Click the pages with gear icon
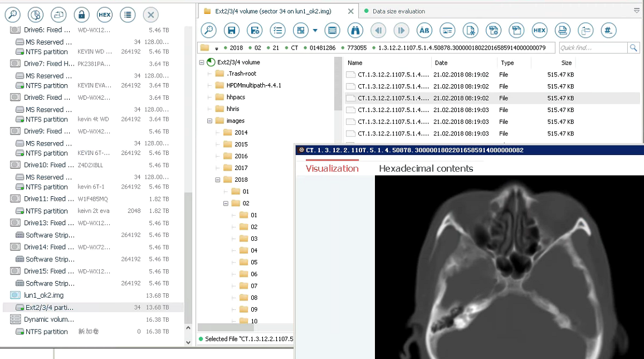644x359 pixels. pyautogui.click(x=493, y=31)
